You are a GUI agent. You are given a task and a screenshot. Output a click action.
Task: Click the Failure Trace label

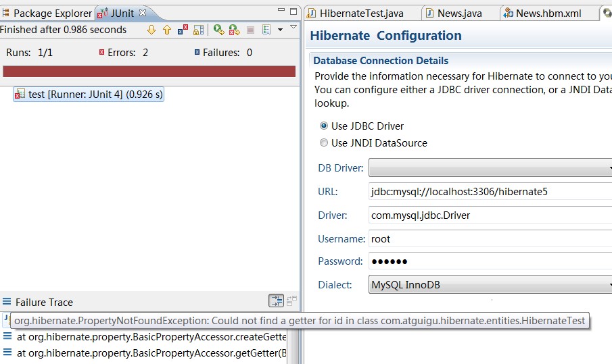44,303
